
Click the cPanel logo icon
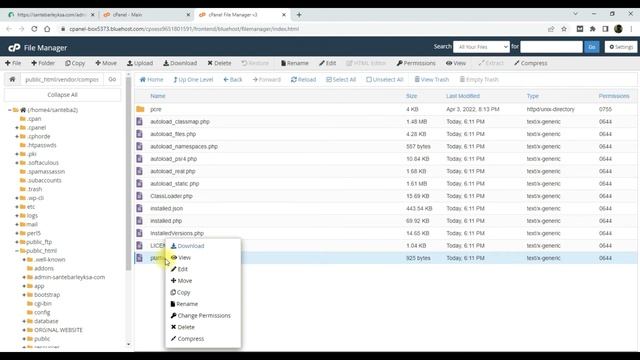tap(14, 48)
